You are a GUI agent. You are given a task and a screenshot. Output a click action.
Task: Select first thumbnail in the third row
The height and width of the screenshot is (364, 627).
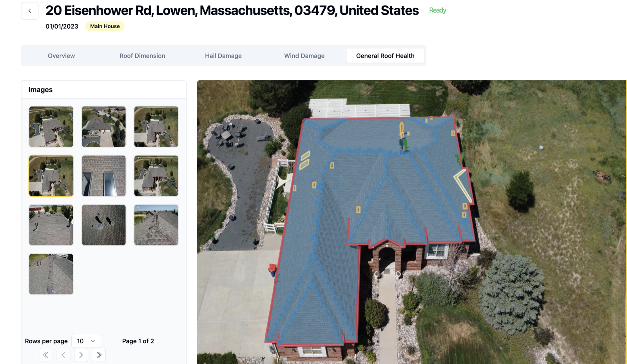(51, 225)
